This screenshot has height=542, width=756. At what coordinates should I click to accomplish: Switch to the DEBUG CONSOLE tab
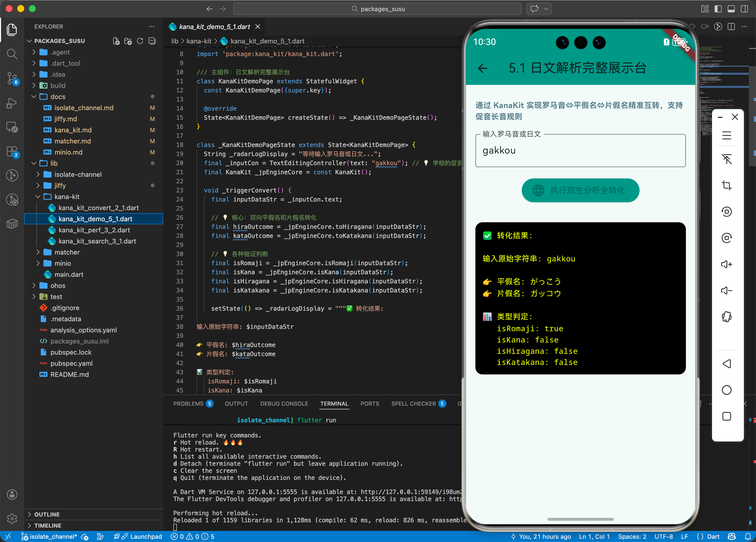click(284, 403)
